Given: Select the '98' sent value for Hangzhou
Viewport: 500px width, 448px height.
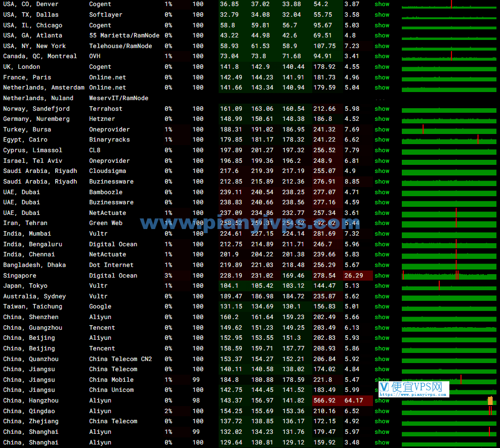Looking at the screenshot, I should 196,400.
